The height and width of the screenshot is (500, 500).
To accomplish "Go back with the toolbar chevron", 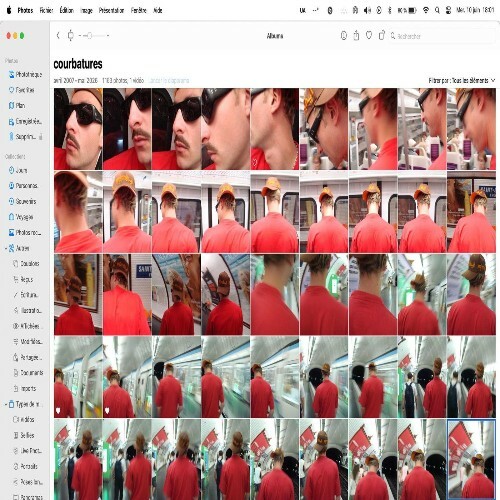I will coord(58,35).
